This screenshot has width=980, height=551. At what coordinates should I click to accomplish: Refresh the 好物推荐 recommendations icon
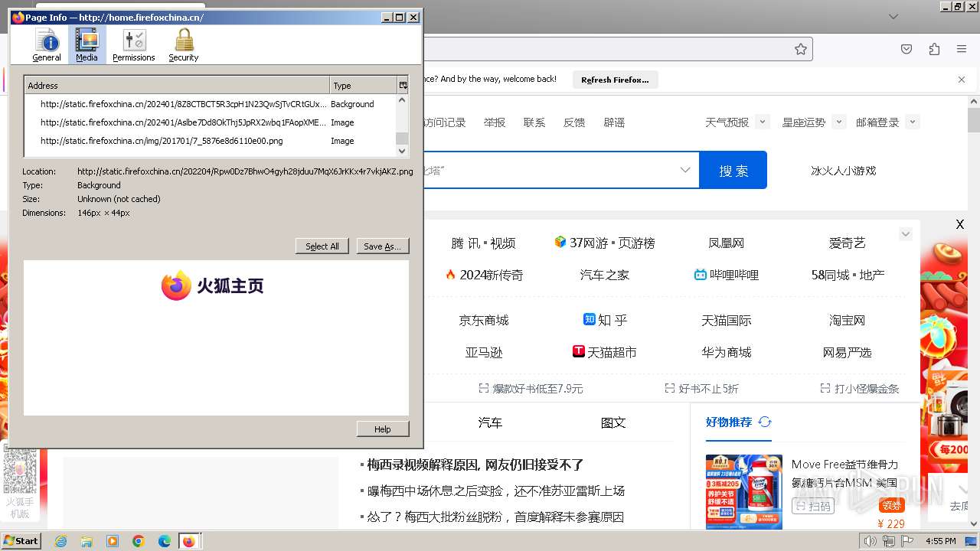(x=765, y=422)
